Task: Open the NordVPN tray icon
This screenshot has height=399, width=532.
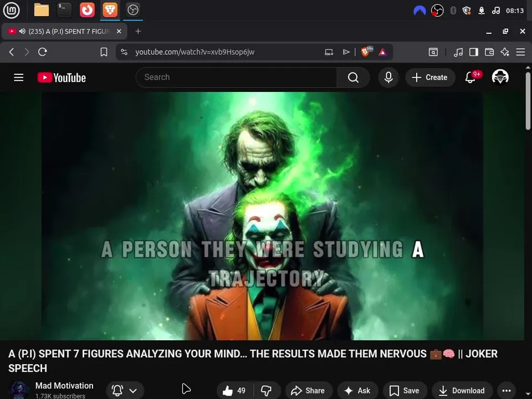Action: 420,11
